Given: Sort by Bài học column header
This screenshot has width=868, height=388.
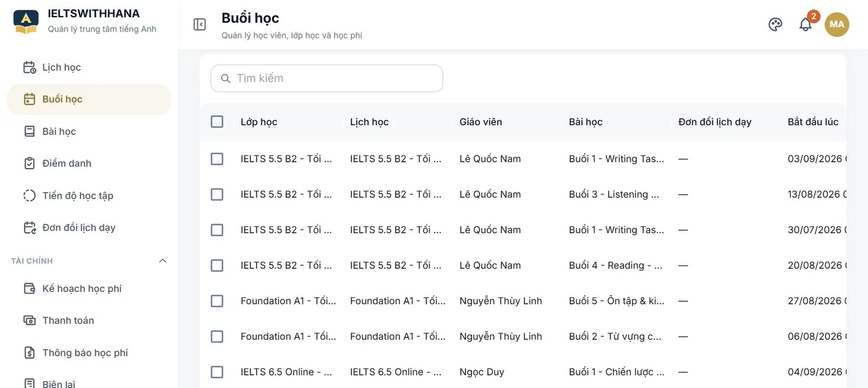Looking at the screenshot, I should tap(586, 122).
